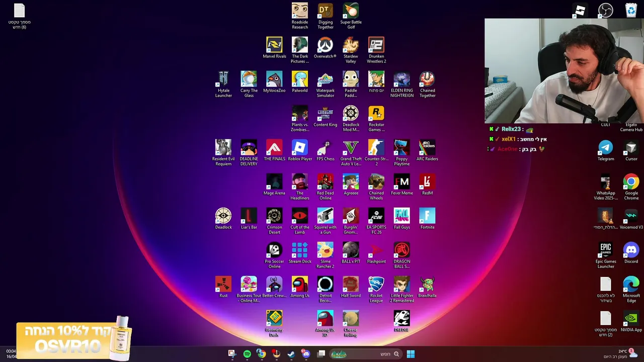Open Drunken Wrestlers 2 shortcut
The width and height of the screenshot is (644, 362).
pos(376,50)
